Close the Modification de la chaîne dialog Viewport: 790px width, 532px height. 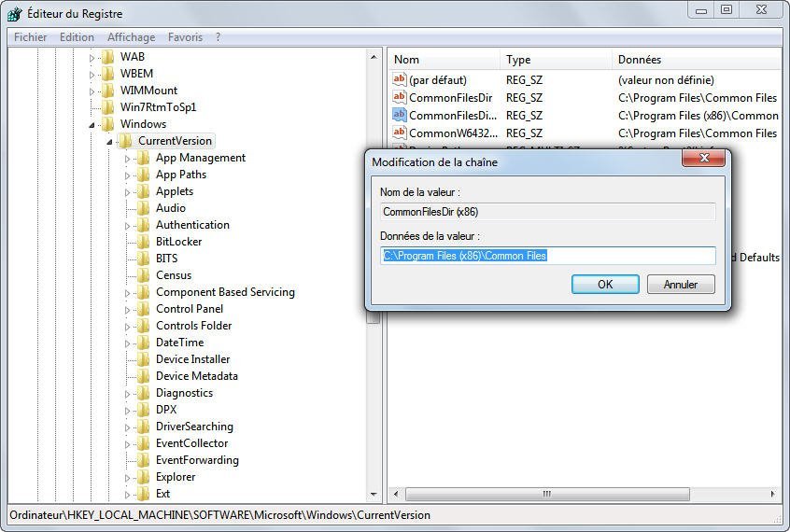coord(703,158)
